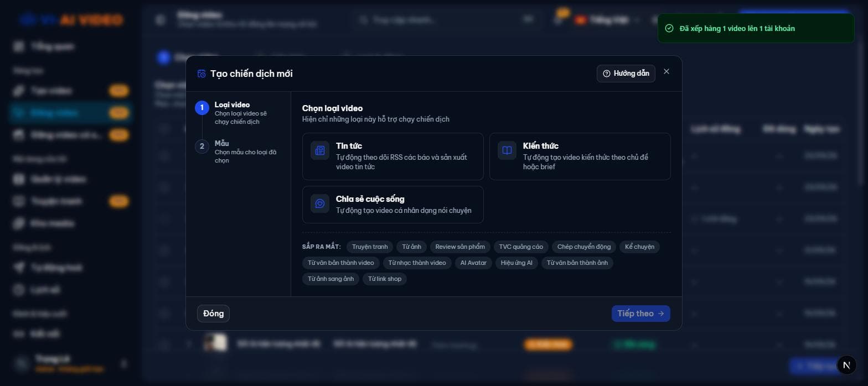Click the Kể chuyện chip
The width and height of the screenshot is (868, 386).
coord(639,247)
